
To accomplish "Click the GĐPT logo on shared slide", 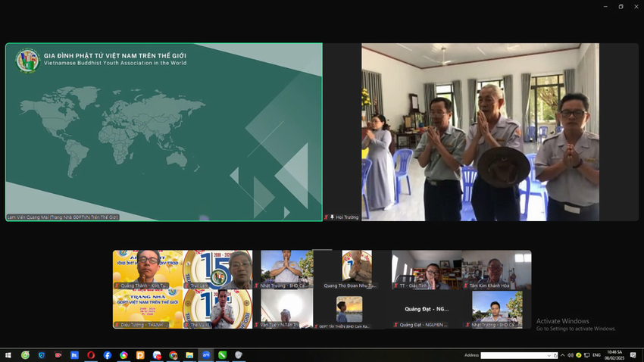I will 27,61.
